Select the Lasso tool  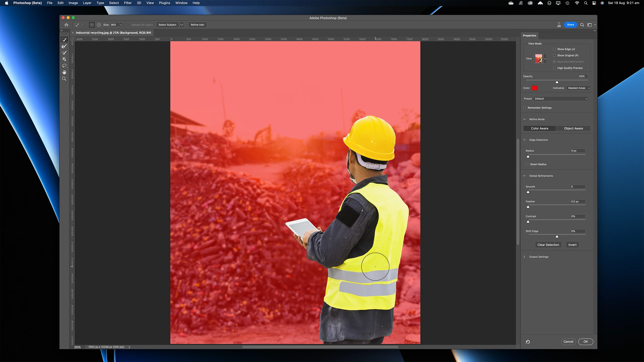64,66
